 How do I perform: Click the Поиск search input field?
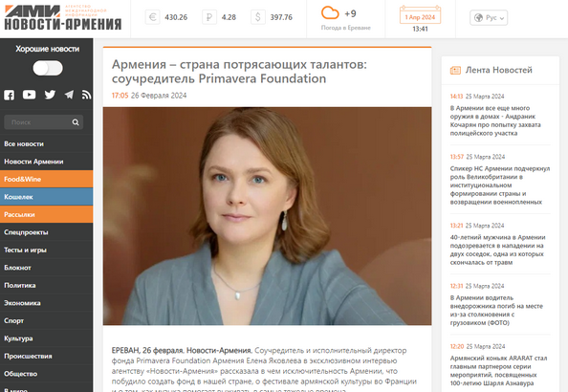(39, 122)
